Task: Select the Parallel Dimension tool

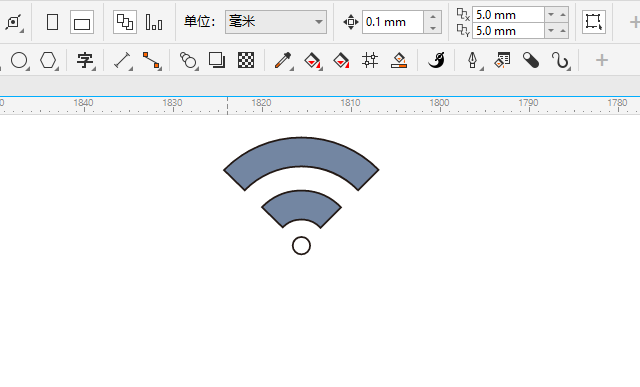Action: (122, 61)
